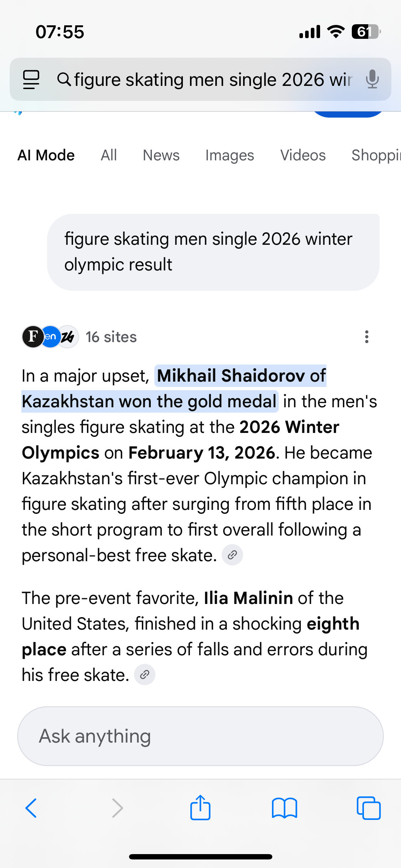Tap the link icon after Malinin paragraph

(145, 675)
